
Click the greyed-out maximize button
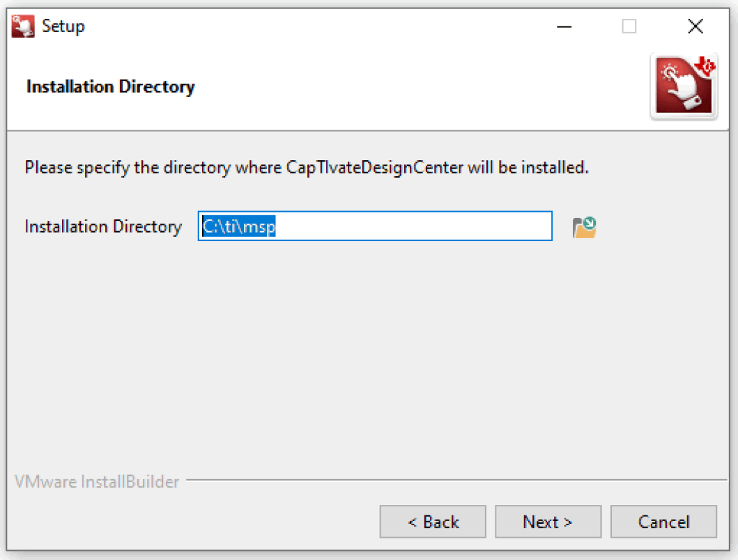pyautogui.click(x=629, y=27)
